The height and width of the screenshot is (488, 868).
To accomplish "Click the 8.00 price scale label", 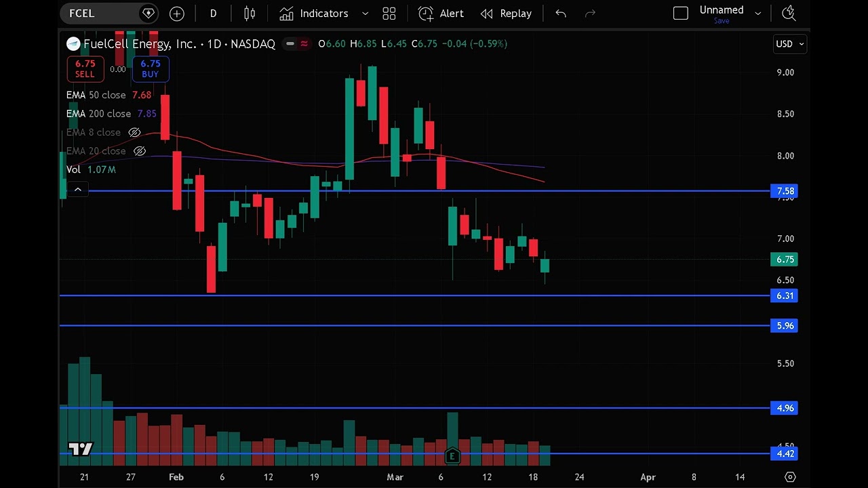I will coord(785,156).
